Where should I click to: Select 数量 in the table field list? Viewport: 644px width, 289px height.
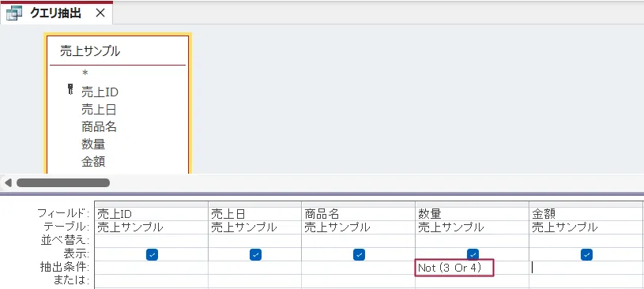pyautogui.click(x=93, y=144)
